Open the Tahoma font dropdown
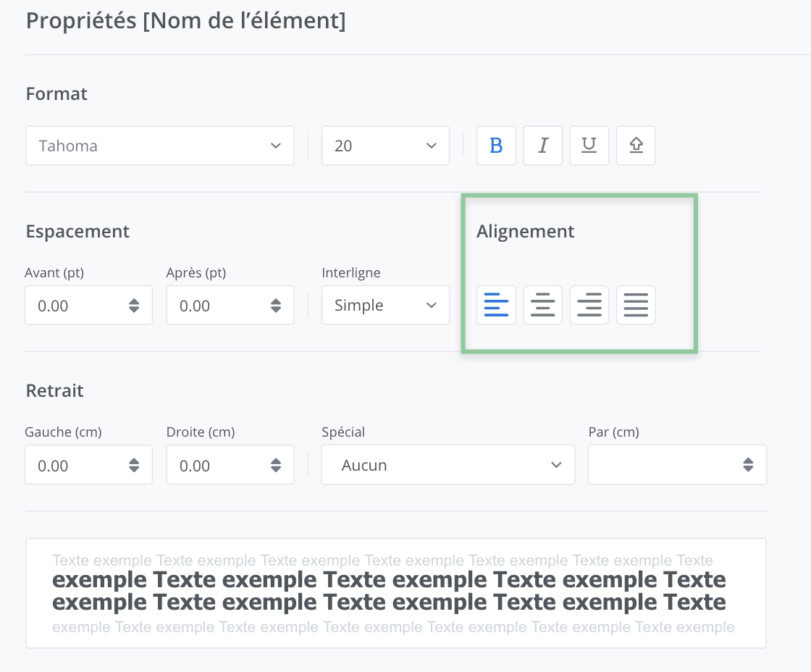Image resolution: width=811 pixels, height=672 pixels. click(160, 146)
